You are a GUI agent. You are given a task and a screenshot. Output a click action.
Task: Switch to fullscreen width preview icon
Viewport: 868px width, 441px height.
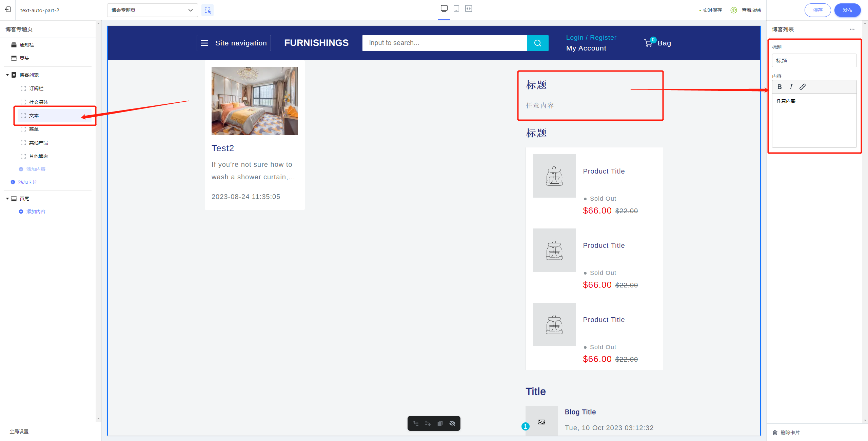tap(469, 9)
